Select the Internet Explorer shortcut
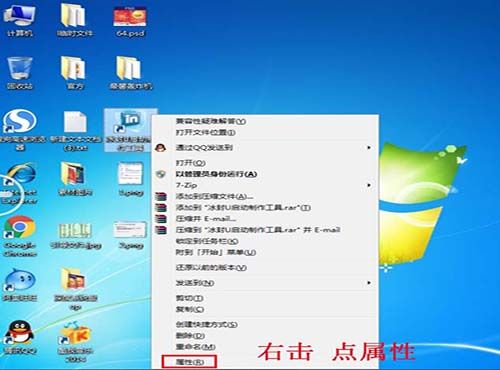 (x=19, y=183)
